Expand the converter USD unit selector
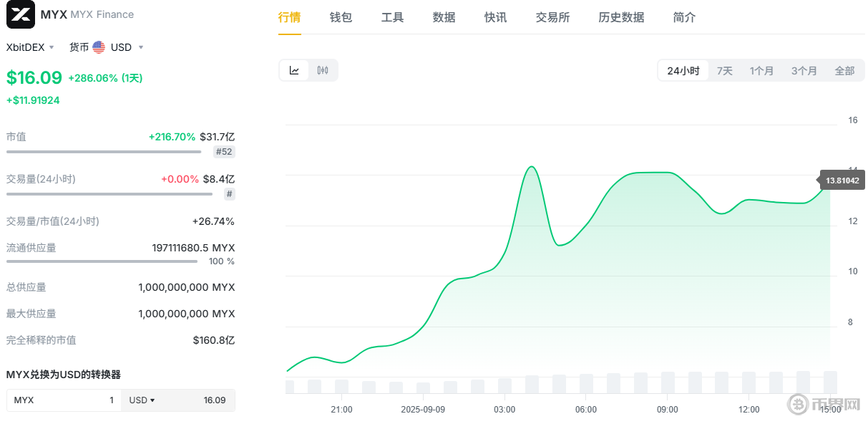This screenshot has width=868, height=424. pyautogui.click(x=142, y=400)
